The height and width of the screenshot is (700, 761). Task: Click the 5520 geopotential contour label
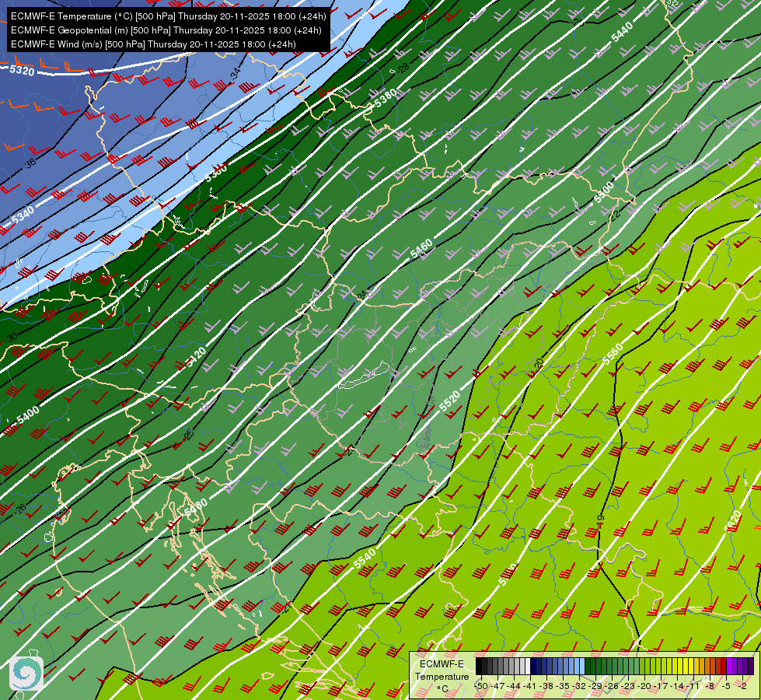click(449, 401)
